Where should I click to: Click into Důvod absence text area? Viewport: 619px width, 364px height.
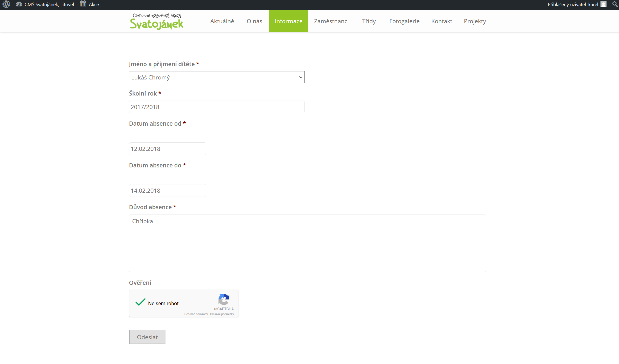tap(307, 243)
